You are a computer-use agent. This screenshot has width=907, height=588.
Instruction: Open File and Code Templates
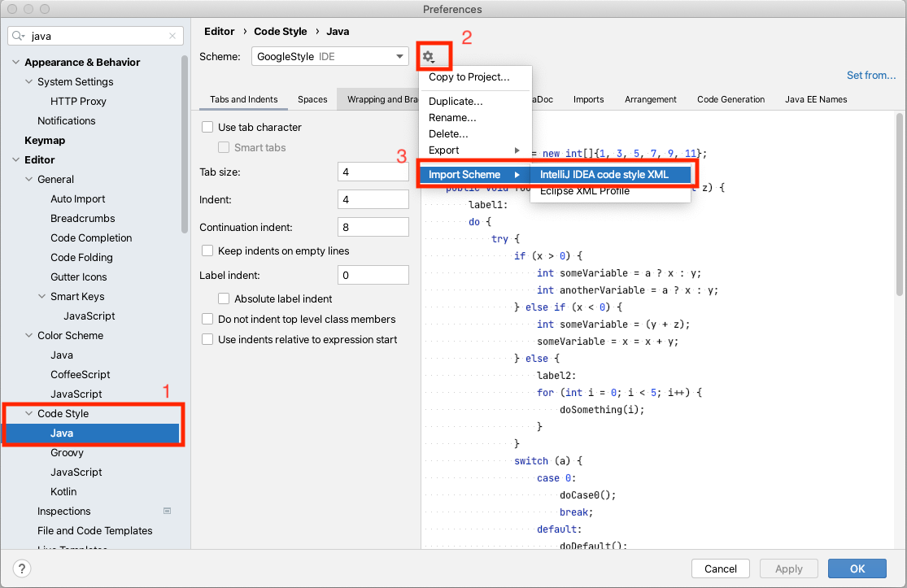pos(95,531)
